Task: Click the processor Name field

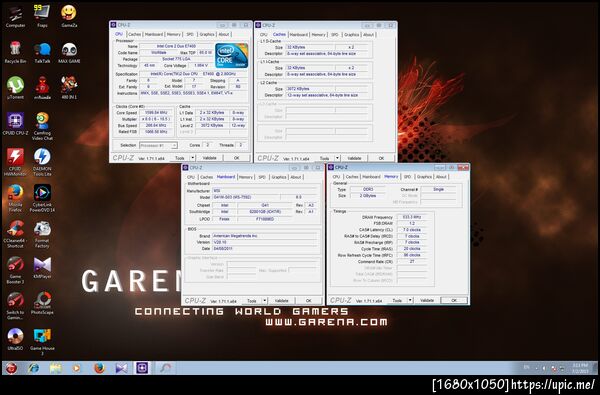Action: [x=176, y=46]
